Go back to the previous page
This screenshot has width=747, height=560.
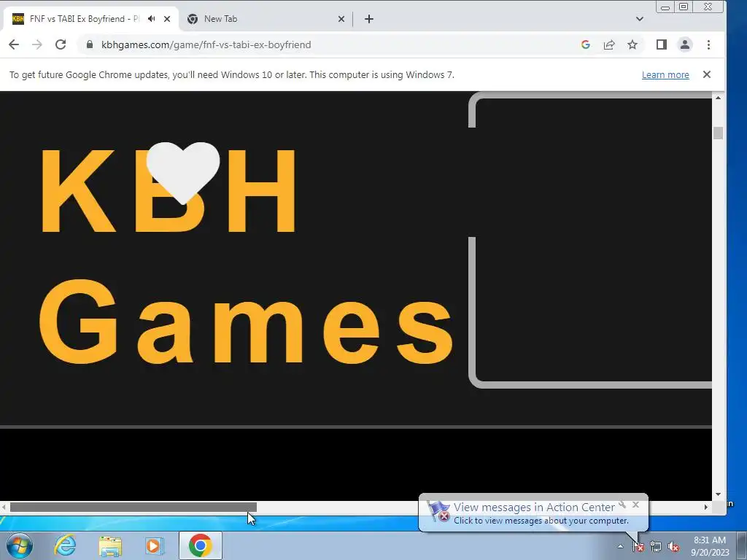pyautogui.click(x=14, y=44)
